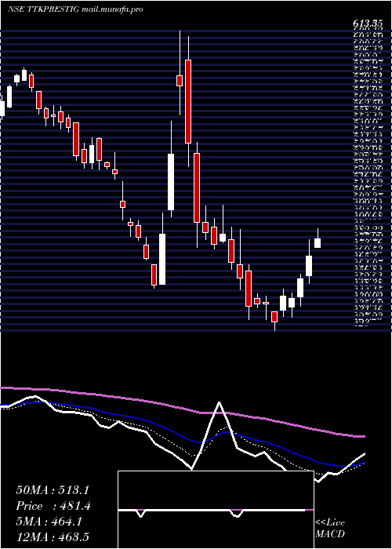Click the Price : 481.4 readout

pos(53,506)
